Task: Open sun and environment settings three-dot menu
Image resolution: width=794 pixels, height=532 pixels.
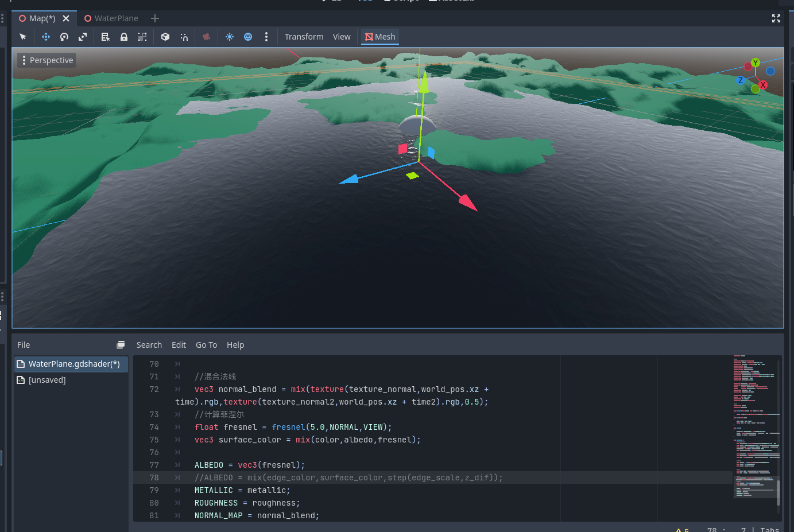Action: click(266, 37)
